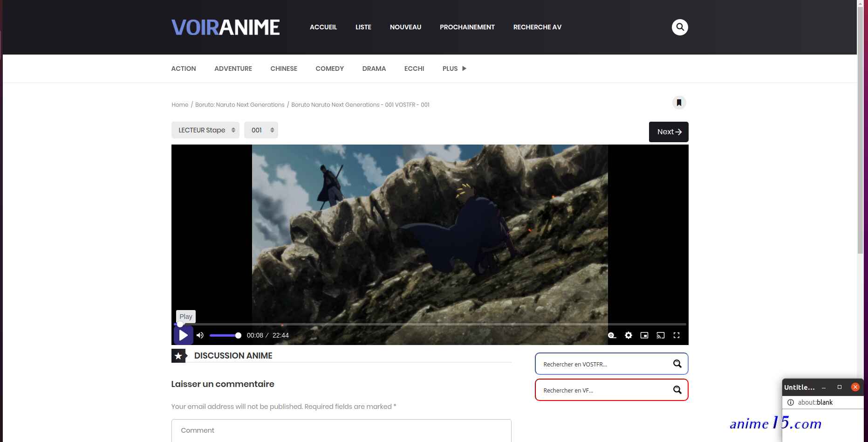This screenshot has width=868, height=442.
Task: Maximize the Untitled popup window
Action: pyautogui.click(x=840, y=387)
